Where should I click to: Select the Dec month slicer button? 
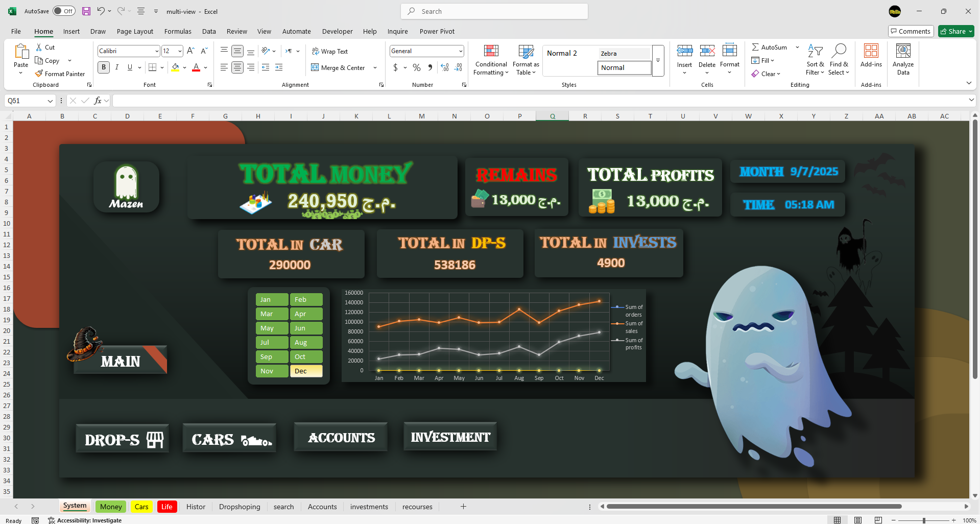tap(306, 371)
